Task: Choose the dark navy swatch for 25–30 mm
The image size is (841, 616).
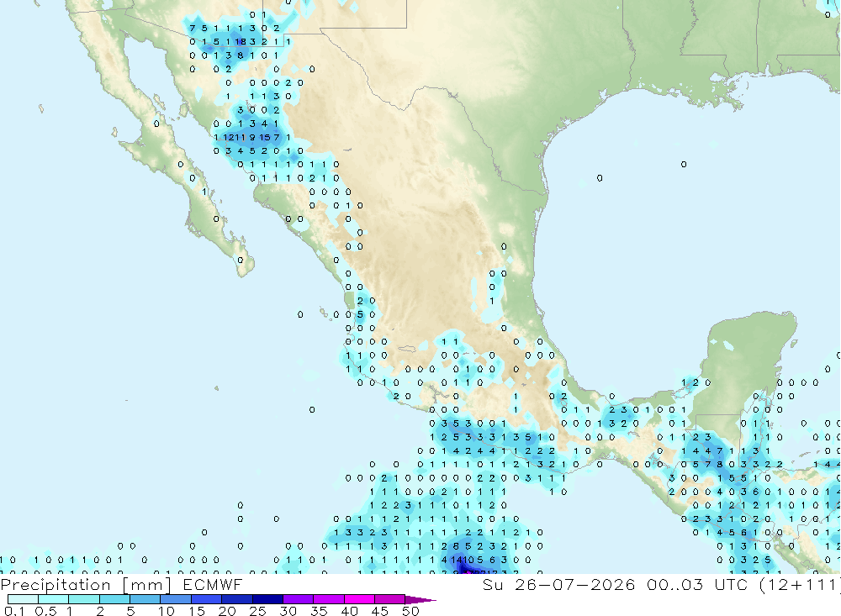Action: [x=267, y=599]
